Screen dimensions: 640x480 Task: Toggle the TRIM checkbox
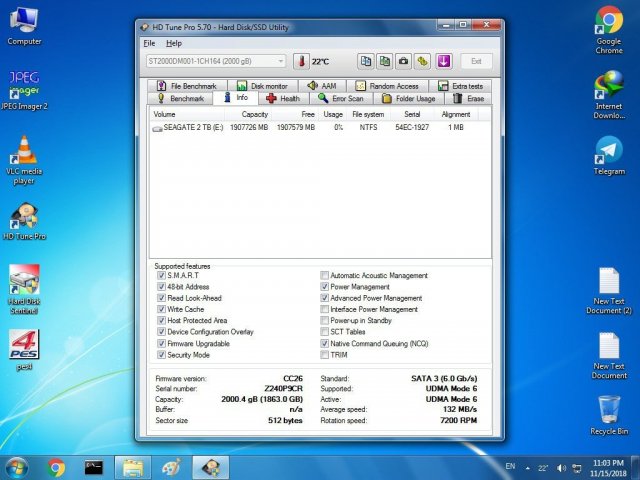pyautogui.click(x=324, y=354)
